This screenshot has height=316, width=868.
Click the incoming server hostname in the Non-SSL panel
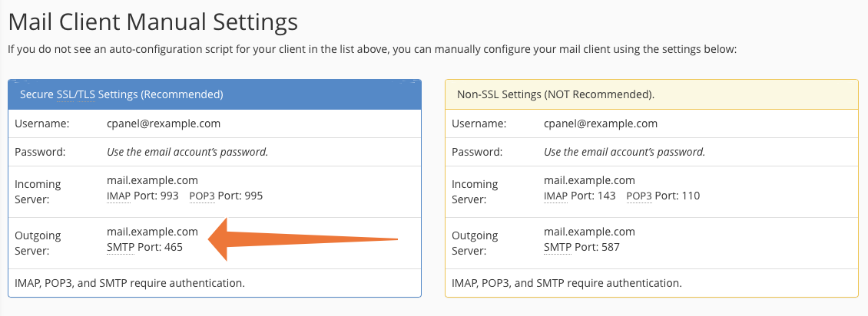(x=589, y=181)
